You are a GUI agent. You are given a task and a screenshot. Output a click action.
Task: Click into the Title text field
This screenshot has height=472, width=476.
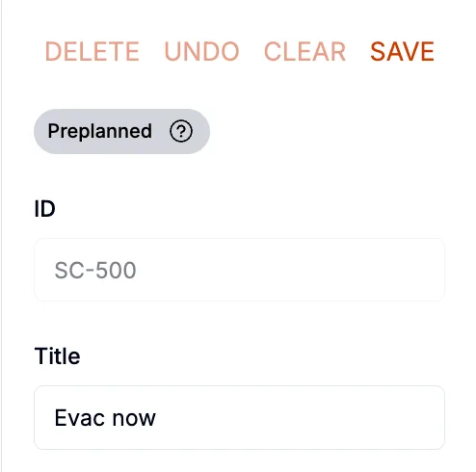pos(239,417)
